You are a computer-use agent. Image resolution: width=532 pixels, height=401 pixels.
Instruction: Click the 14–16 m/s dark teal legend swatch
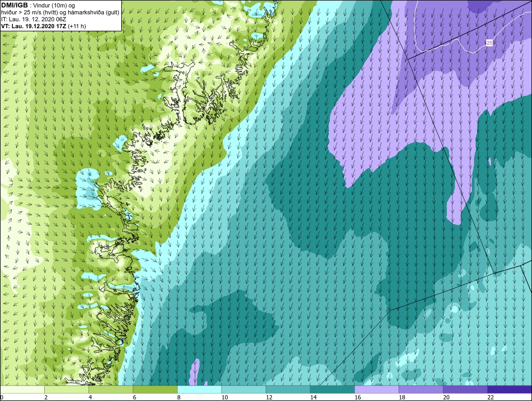(x=332, y=389)
